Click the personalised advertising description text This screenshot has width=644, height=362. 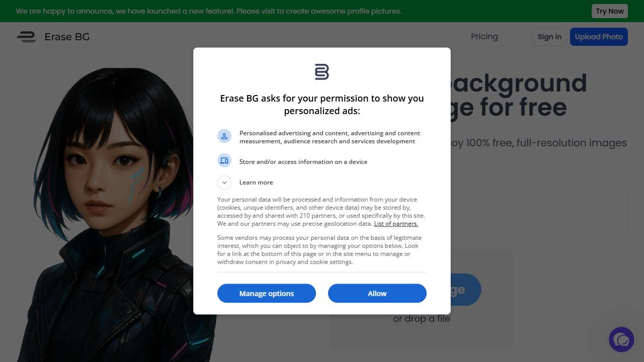(330, 137)
